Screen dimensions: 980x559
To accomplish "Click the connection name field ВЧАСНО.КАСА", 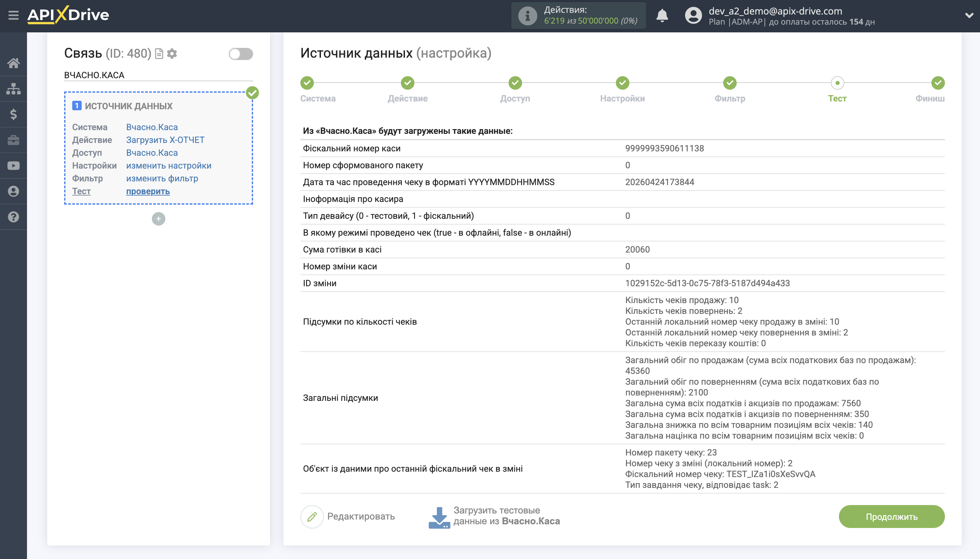I will click(x=158, y=75).
